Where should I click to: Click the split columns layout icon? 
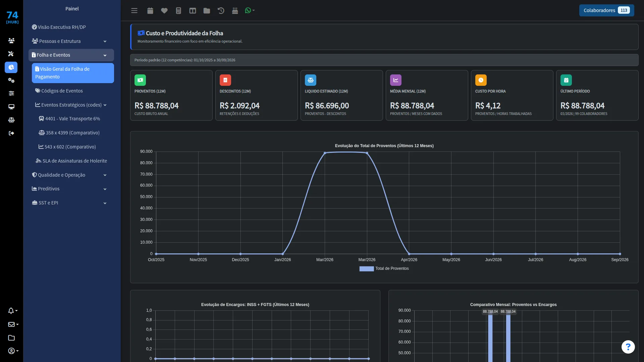click(x=193, y=10)
